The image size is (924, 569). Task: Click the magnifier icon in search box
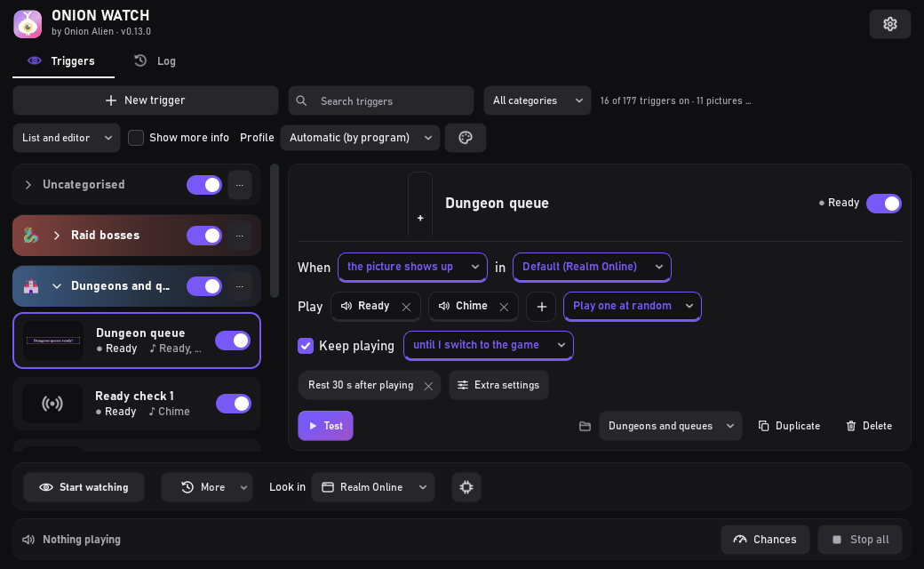pyautogui.click(x=301, y=100)
